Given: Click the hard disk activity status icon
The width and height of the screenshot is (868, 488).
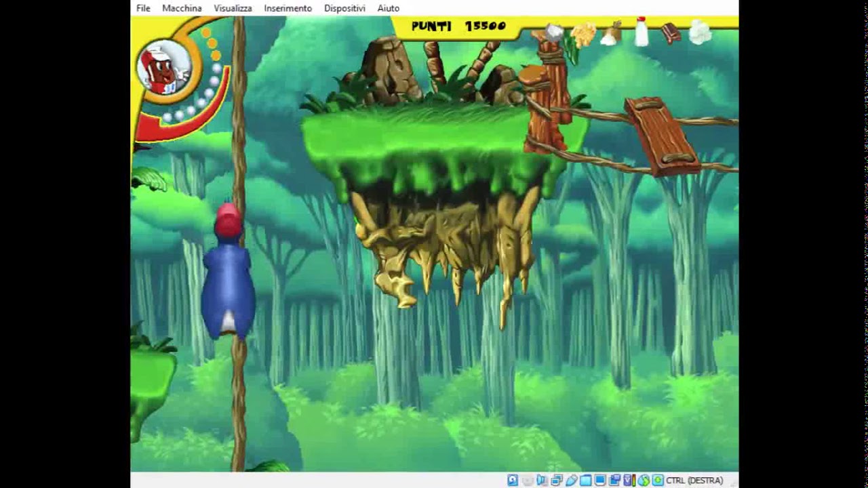Looking at the screenshot, I should [x=513, y=481].
